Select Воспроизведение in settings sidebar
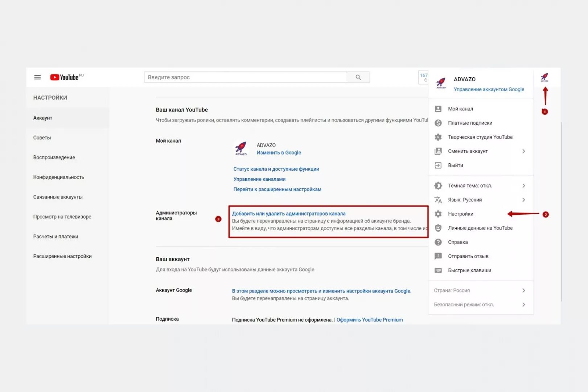 pyautogui.click(x=68, y=158)
